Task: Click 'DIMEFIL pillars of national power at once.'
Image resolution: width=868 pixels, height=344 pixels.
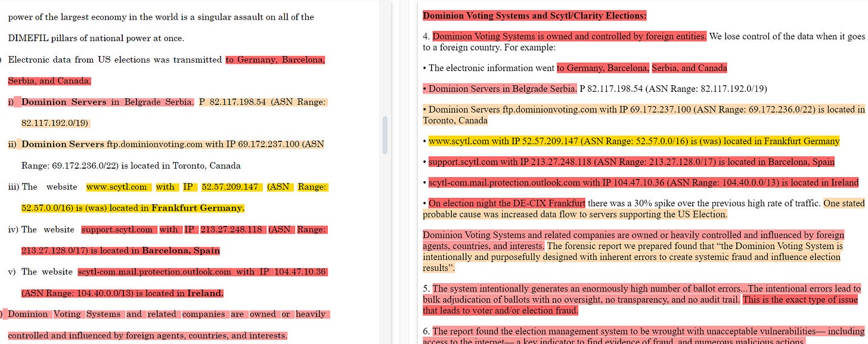Action: click(x=96, y=38)
